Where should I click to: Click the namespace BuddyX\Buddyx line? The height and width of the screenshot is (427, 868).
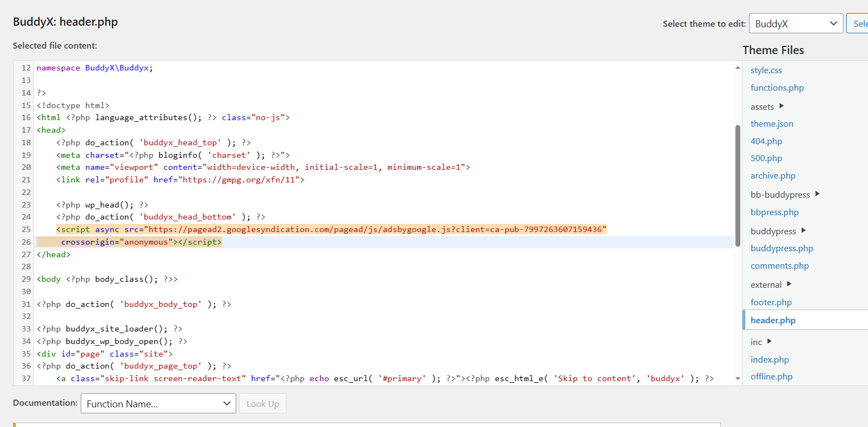(95, 68)
